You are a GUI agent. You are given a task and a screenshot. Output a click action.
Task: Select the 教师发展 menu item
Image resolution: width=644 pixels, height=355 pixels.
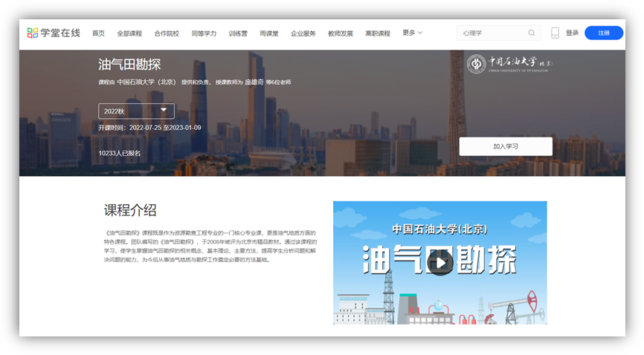(341, 33)
